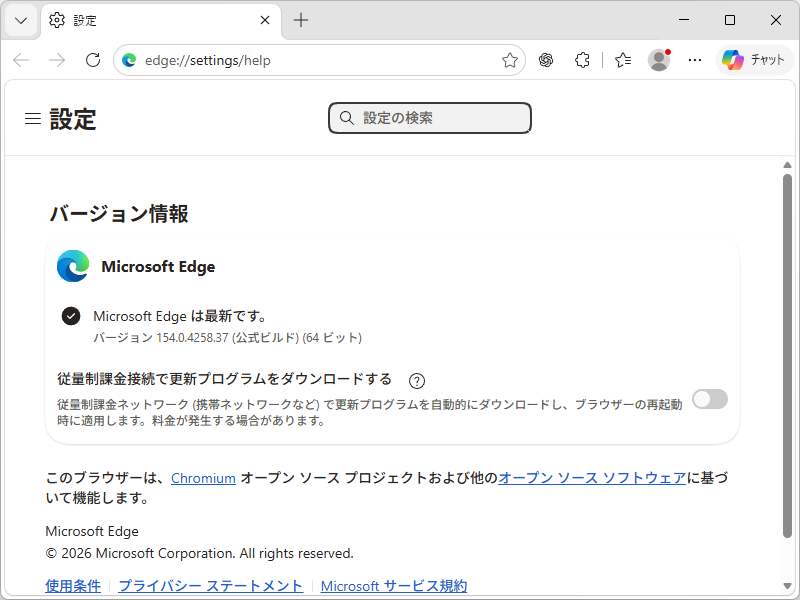Click the scrollbar down arrow
800x600 pixels.
coord(787,586)
